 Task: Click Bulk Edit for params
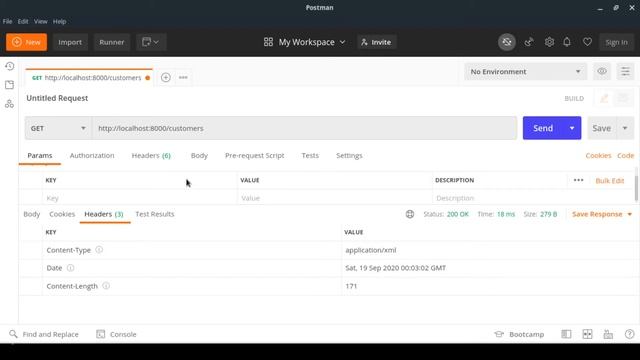[609, 180]
